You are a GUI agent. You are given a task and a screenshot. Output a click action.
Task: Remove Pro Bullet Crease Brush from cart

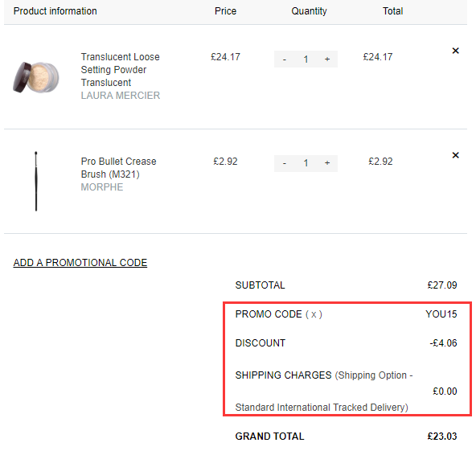click(x=455, y=155)
